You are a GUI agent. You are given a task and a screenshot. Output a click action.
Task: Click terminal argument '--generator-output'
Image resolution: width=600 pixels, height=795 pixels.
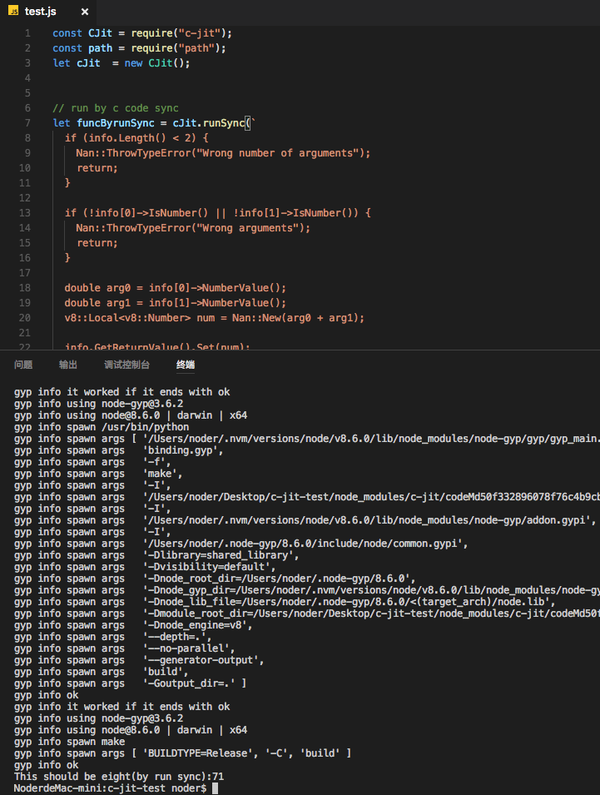[203, 660]
